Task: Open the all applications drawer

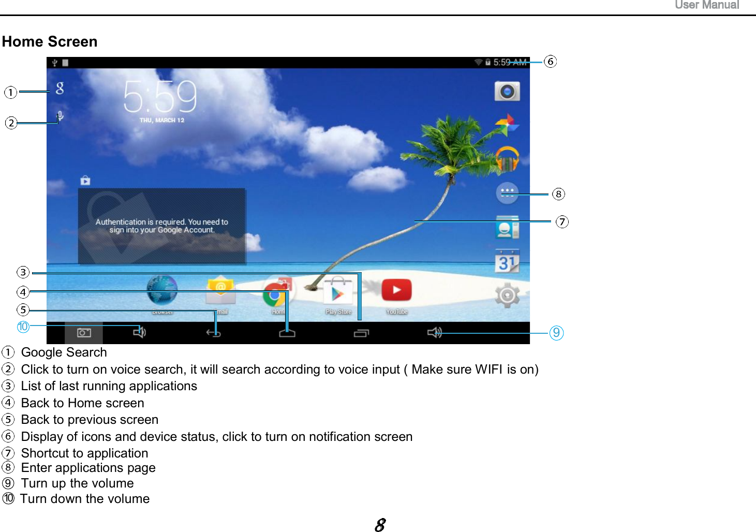Action: [507, 193]
